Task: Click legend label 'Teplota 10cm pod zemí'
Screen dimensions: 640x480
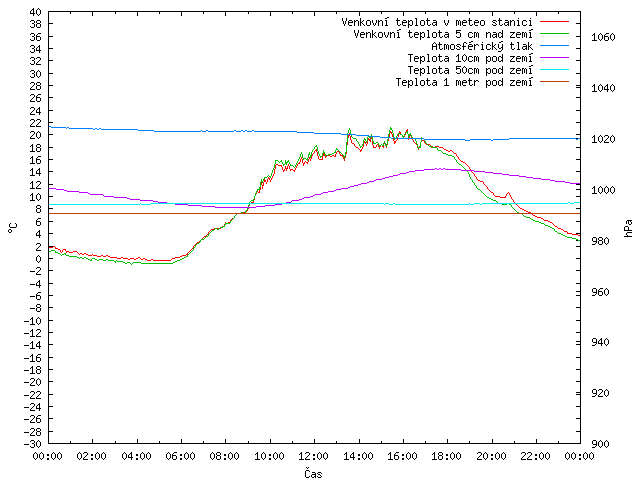Action: click(x=470, y=58)
